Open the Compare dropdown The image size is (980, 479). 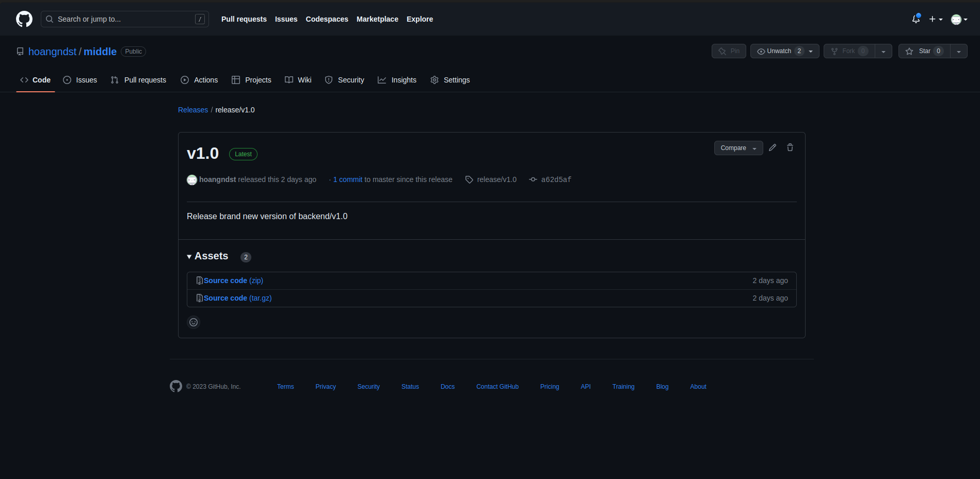click(738, 148)
